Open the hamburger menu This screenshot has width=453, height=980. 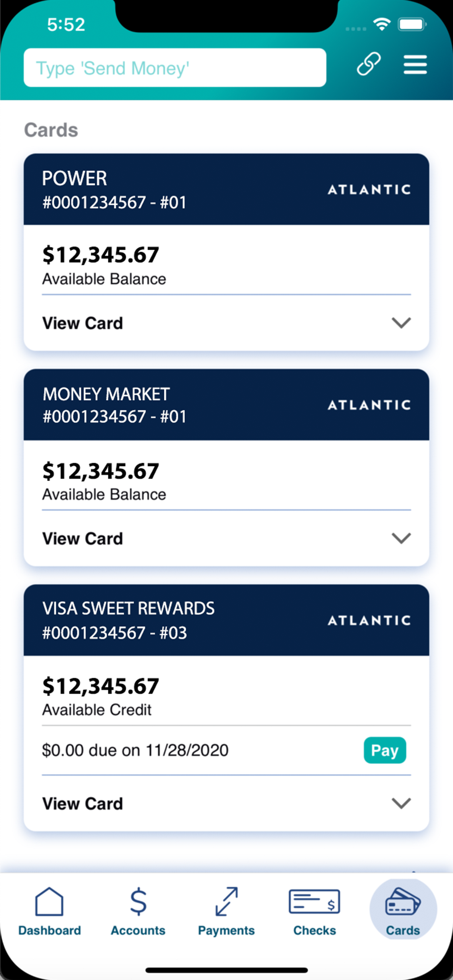(415, 64)
